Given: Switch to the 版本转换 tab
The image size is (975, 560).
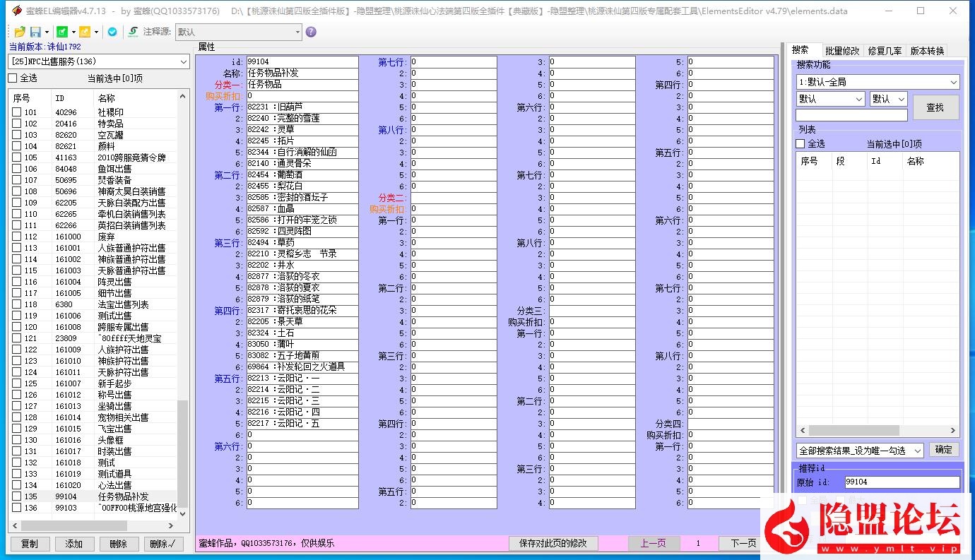Looking at the screenshot, I should click(x=927, y=51).
